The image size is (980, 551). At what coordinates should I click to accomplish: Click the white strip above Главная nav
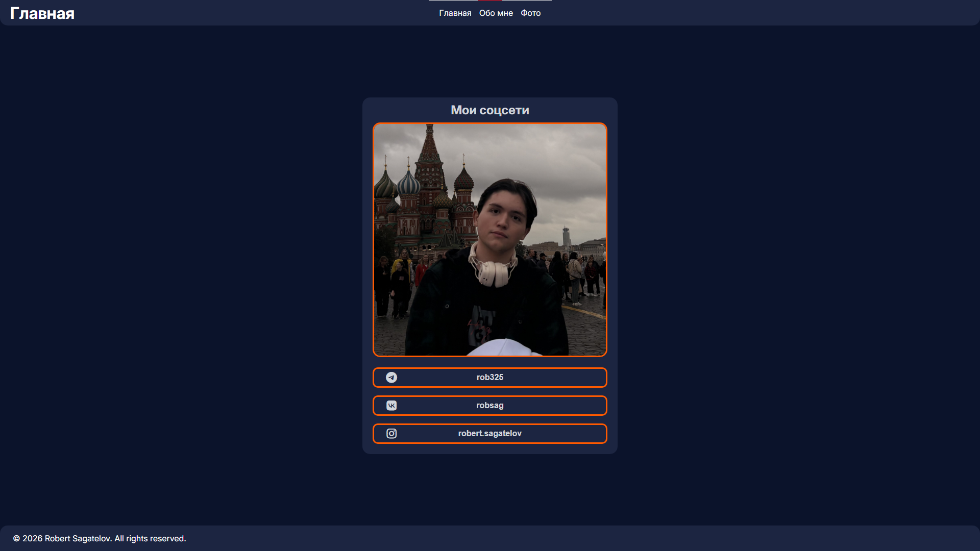point(453,1)
